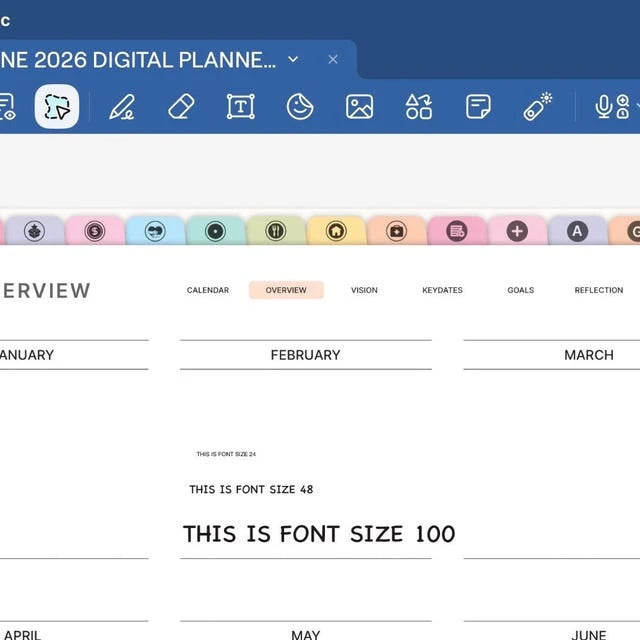This screenshot has width=640, height=640.
Task: Click the FEBRUARY month header
Action: (306, 355)
